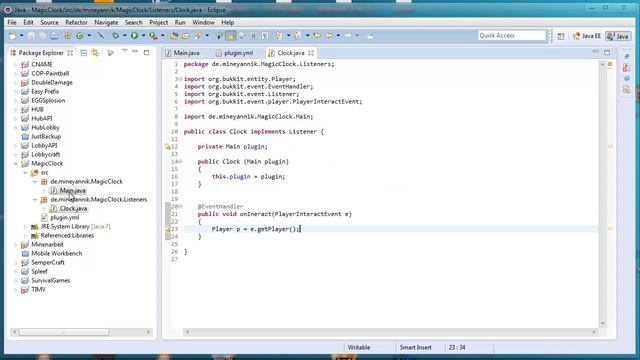Screen dimensions: 640x360
Task: Open the Refactor menu
Action: coord(76,22)
